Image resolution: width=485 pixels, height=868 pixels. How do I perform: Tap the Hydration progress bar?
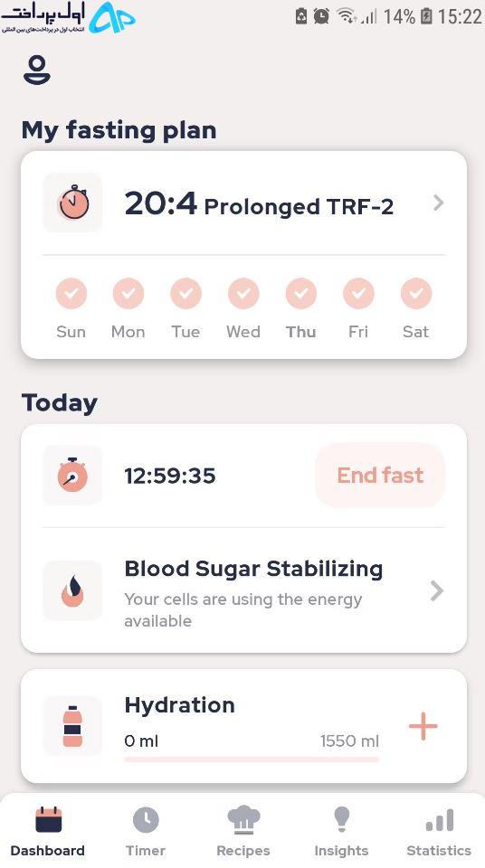pos(252,759)
